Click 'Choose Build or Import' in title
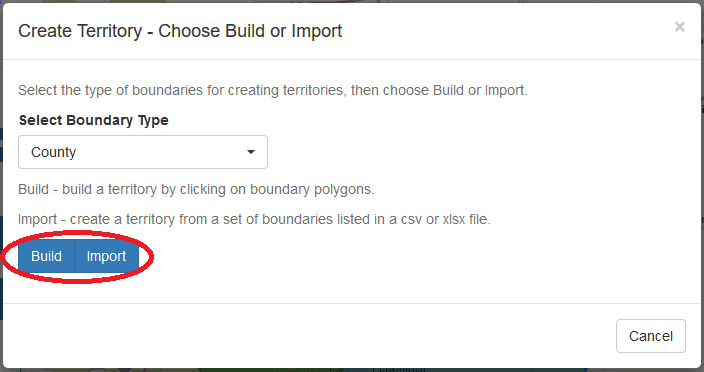Screen dimensions: 704x372 coord(250,31)
